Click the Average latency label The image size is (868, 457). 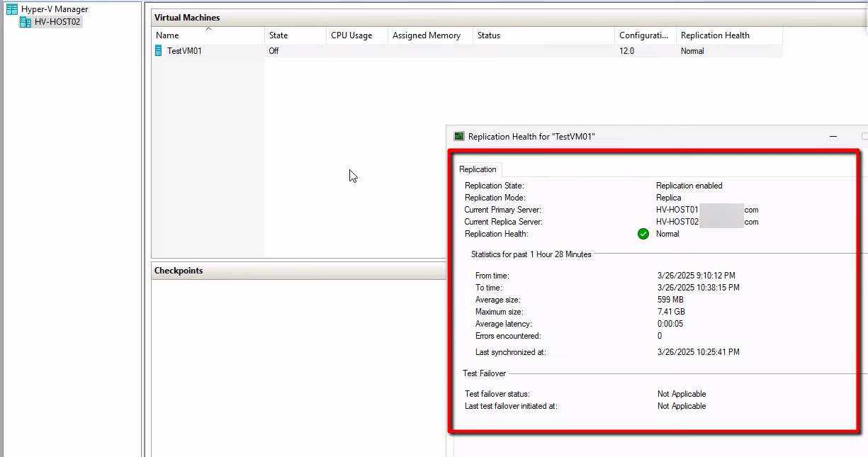tap(503, 324)
